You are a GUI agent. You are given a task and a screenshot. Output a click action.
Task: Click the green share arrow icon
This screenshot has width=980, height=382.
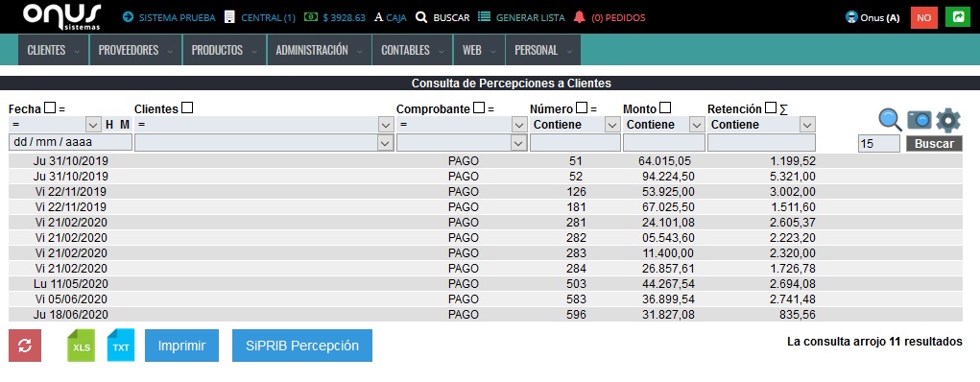tap(956, 17)
